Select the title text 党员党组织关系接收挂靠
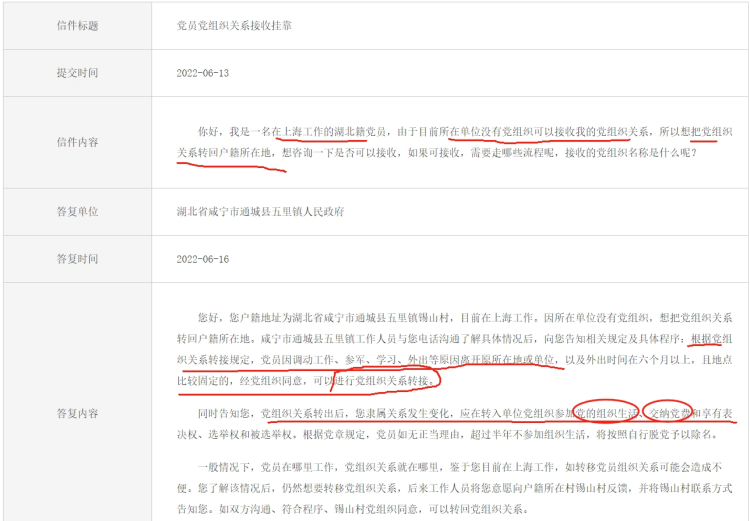The height and width of the screenshot is (521, 750). pyautogui.click(x=234, y=26)
